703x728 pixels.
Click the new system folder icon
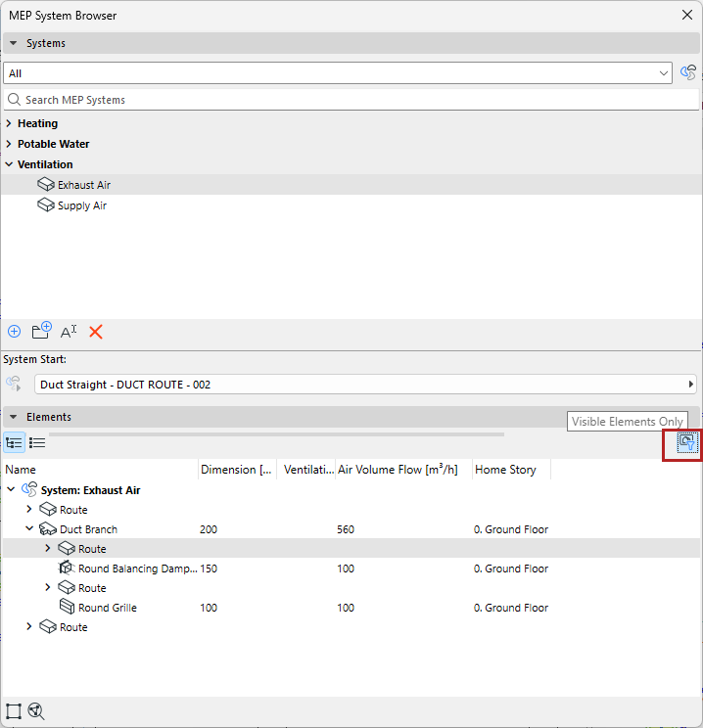41,331
